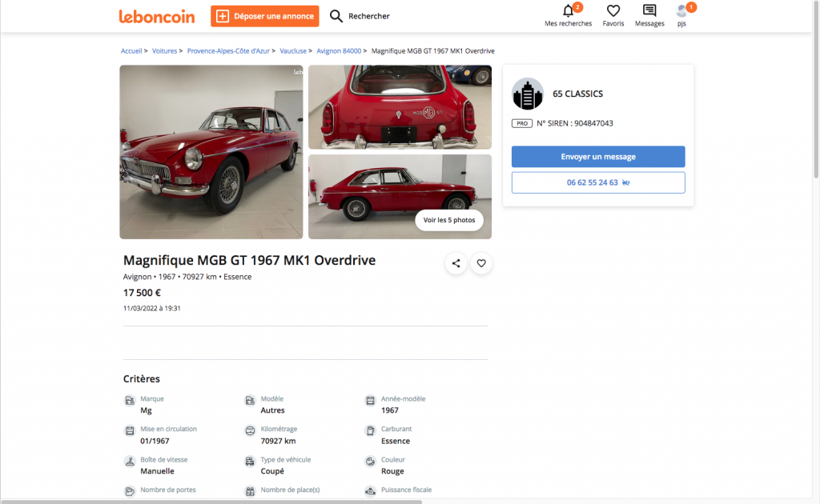The height and width of the screenshot is (504, 820).
Task: Click the plus icon in Déposer une annonce
Action: tap(223, 16)
